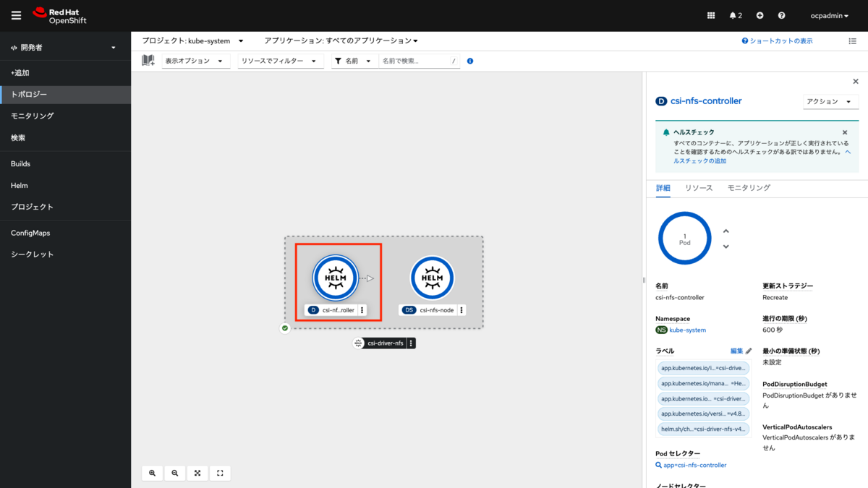
Task: Go to モニタリング in the sidebar
Action: [x=66, y=116]
